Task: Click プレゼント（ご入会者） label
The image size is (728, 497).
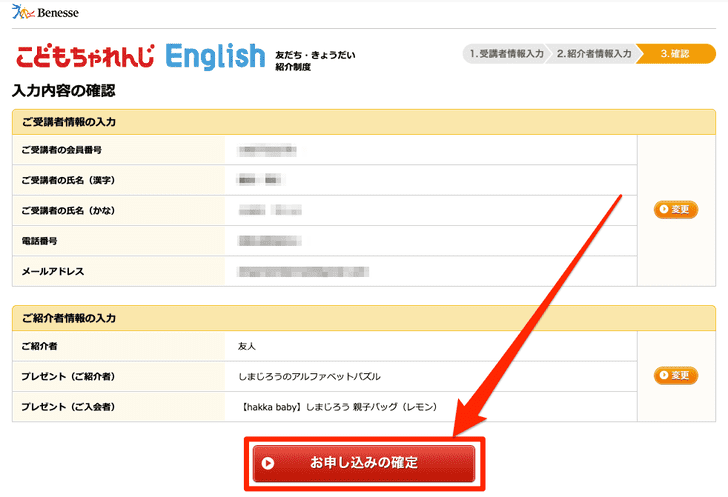Action: coord(68,407)
